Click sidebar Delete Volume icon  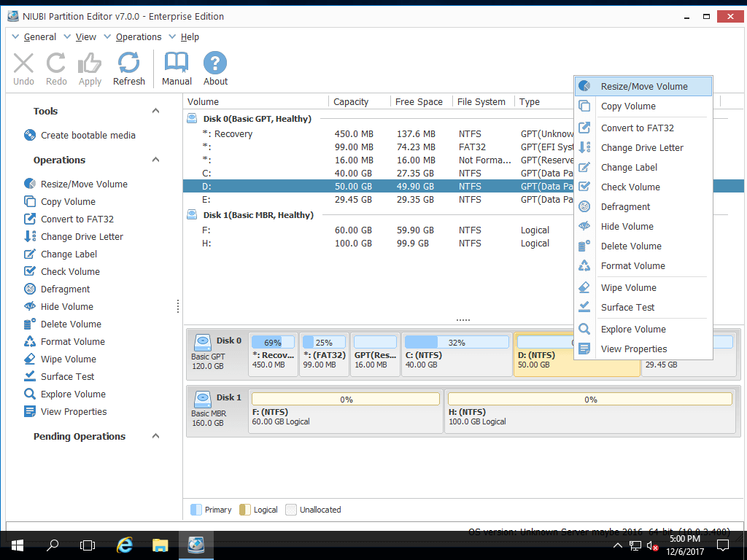click(29, 324)
